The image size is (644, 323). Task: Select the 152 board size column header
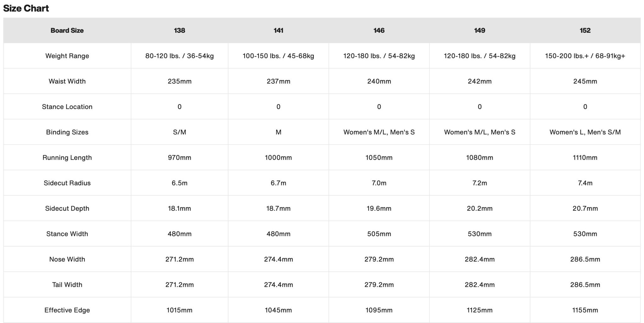coord(585,30)
